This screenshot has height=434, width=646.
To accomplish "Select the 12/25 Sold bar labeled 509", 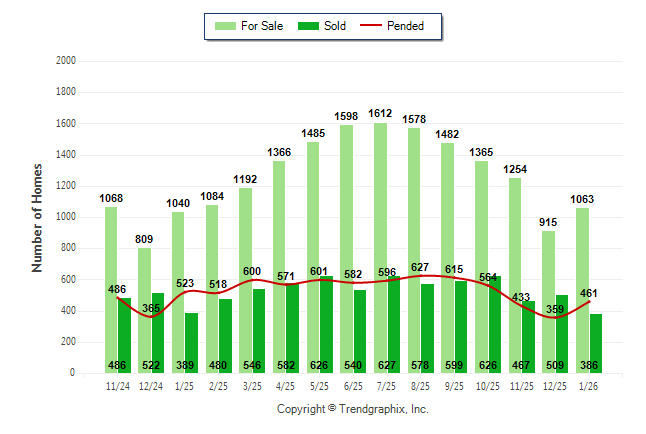I will [560, 333].
